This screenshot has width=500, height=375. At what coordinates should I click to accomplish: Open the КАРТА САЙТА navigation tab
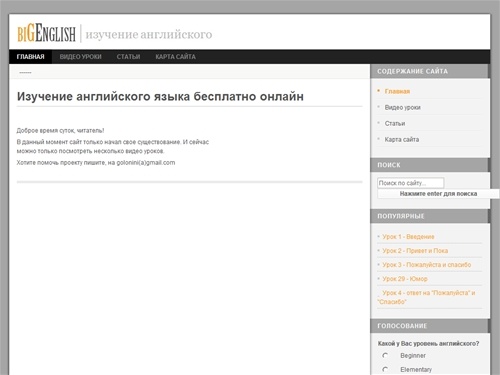[175, 57]
